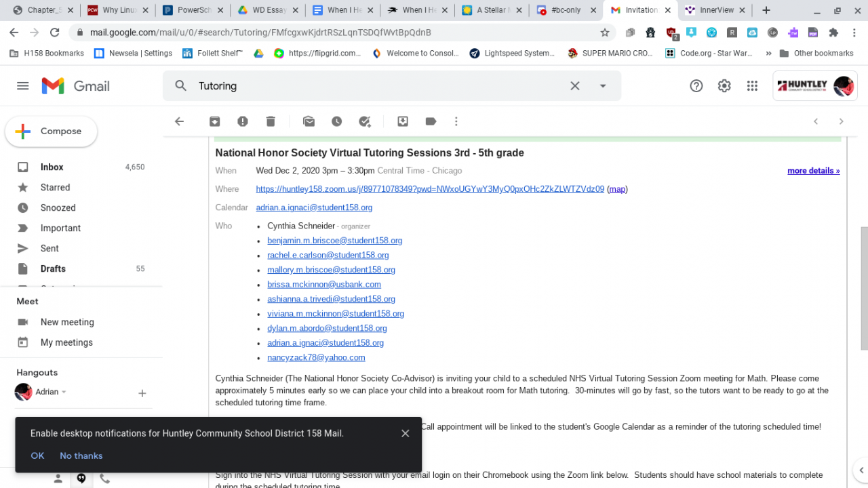Open Google Drive bookmark icon
Viewport: 868px width, 488px height.
coord(258,54)
